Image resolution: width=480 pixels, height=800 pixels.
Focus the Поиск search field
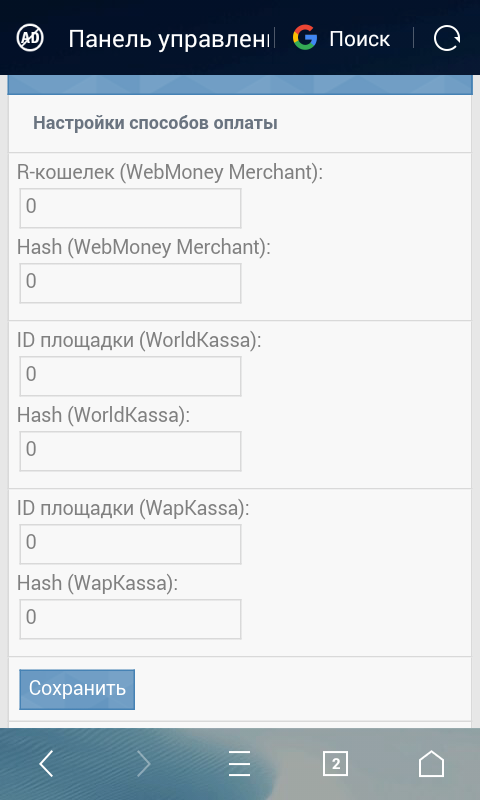(x=360, y=39)
